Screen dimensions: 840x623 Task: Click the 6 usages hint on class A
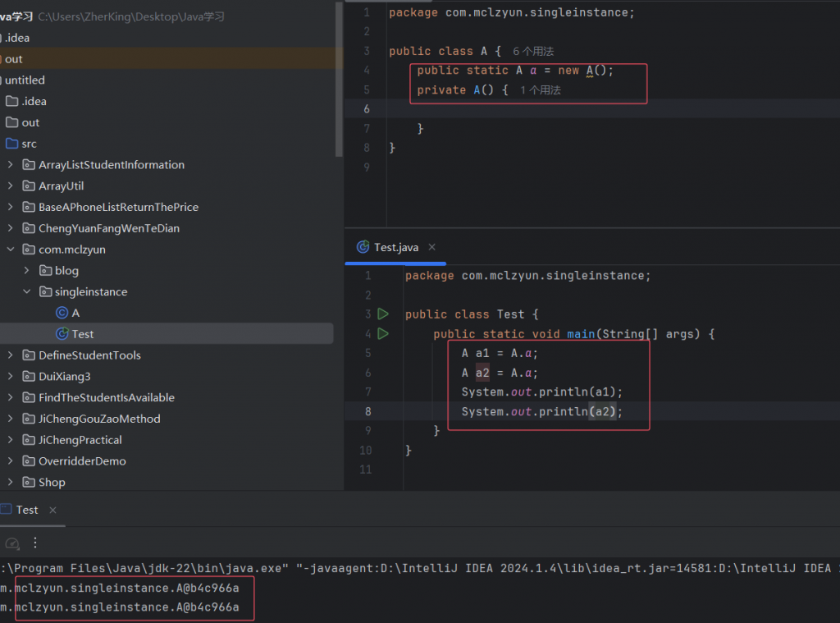(533, 52)
